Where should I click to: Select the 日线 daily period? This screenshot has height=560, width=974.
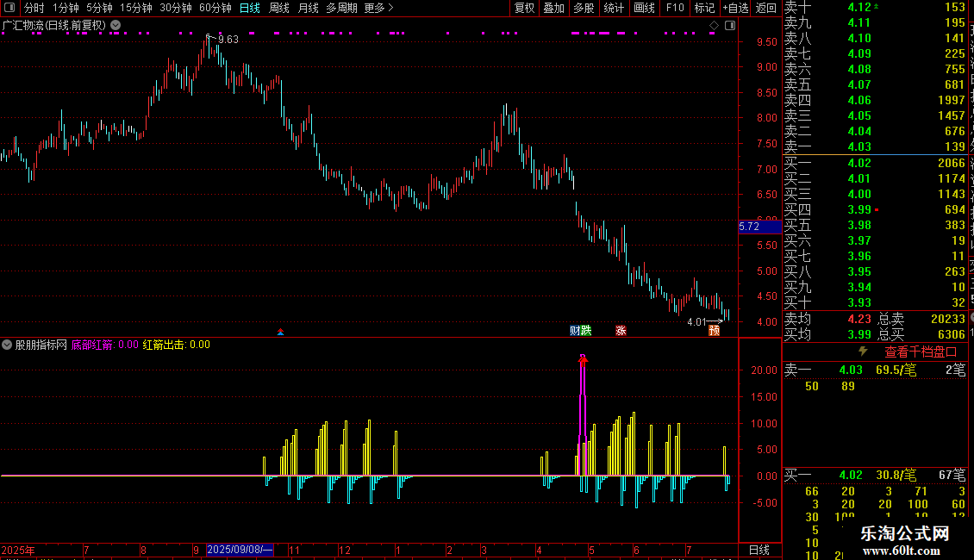click(x=250, y=8)
